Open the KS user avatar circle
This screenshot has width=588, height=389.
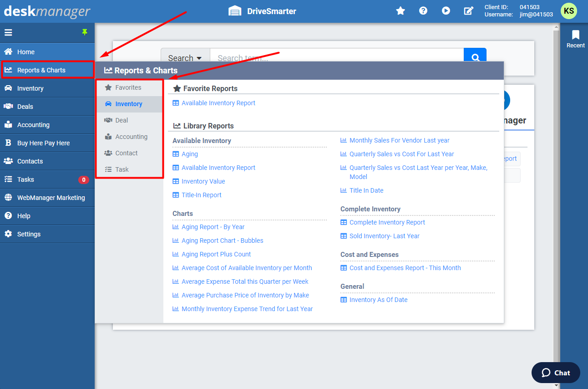point(568,10)
